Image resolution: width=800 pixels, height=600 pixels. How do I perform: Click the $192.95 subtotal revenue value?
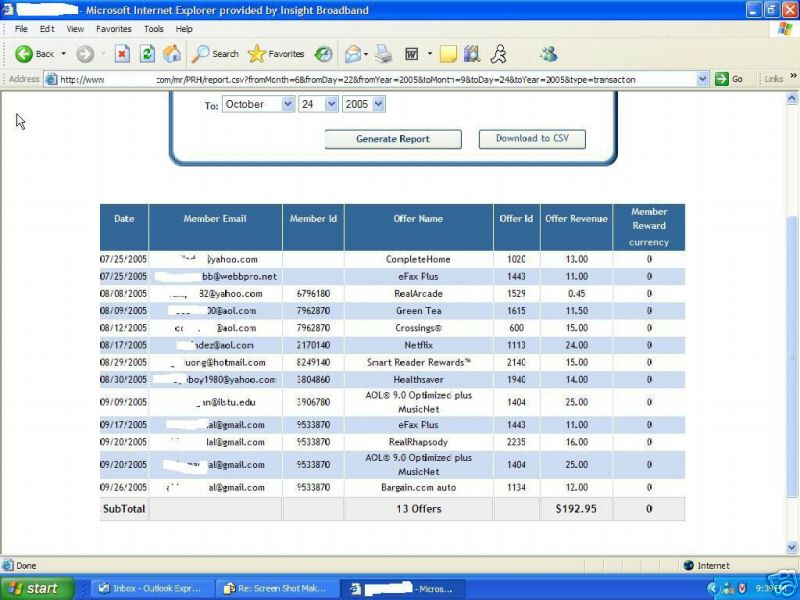[x=576, y=509]
